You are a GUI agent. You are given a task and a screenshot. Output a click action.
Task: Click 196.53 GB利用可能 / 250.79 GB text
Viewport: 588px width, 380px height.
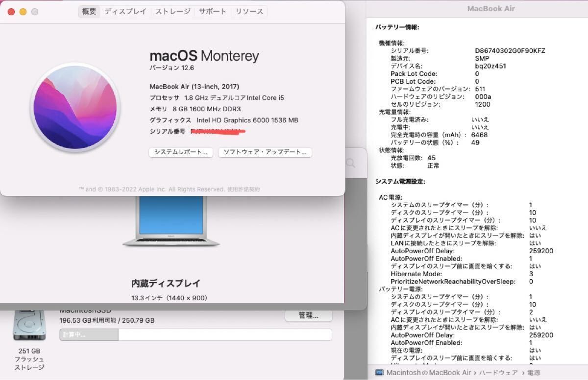tap(107, 320)
